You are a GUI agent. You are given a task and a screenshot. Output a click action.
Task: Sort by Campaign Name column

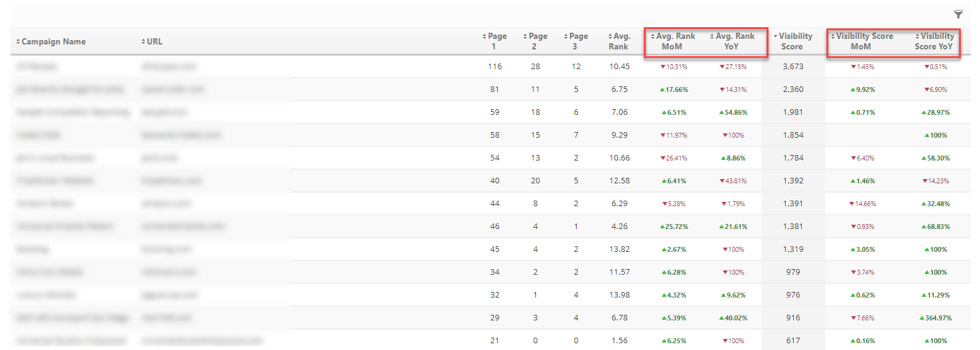tap(53, 41)
